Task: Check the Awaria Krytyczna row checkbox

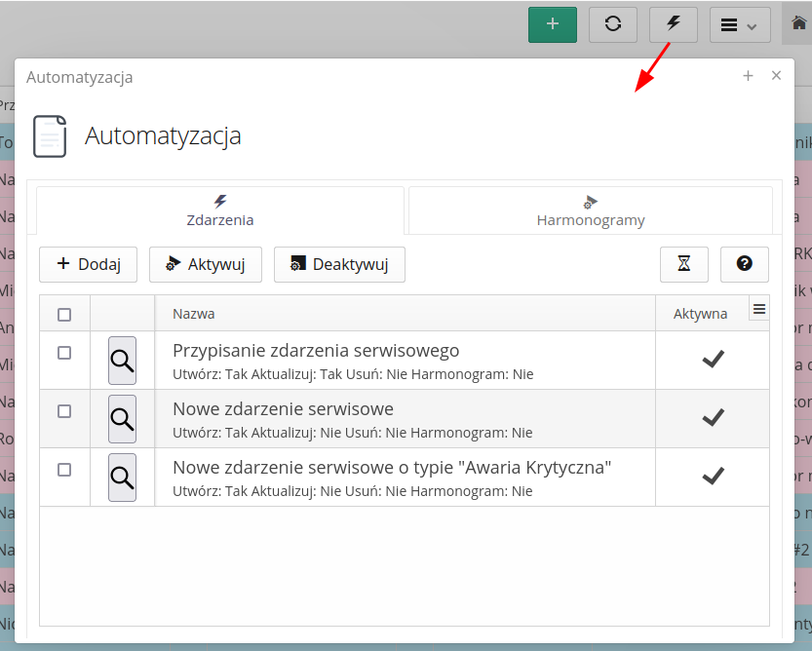Action: pos(64,470)
